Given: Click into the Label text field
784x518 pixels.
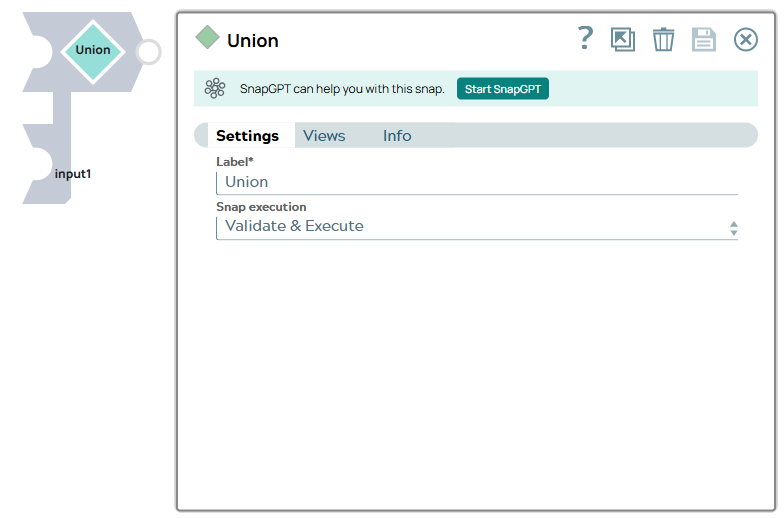Looking at the screenshot, I should tap(476, 182).
